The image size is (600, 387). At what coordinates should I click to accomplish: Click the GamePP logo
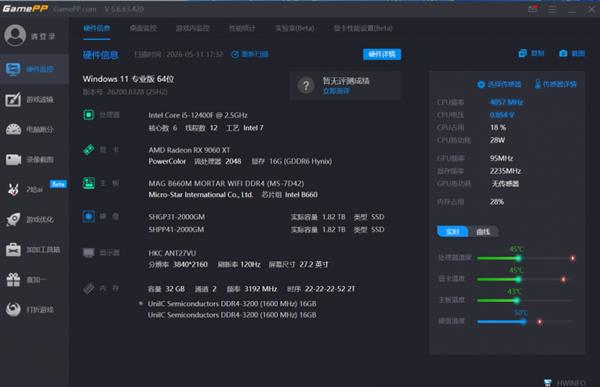[25, 8]
